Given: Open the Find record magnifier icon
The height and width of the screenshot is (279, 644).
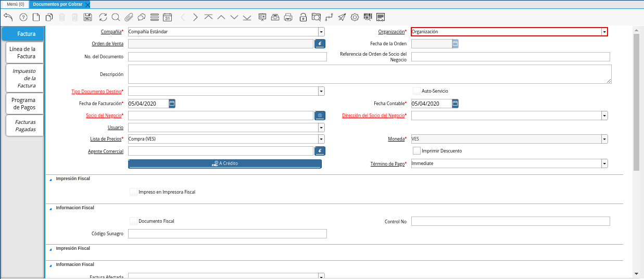Looking at the screenshot, I should [116, 17].
